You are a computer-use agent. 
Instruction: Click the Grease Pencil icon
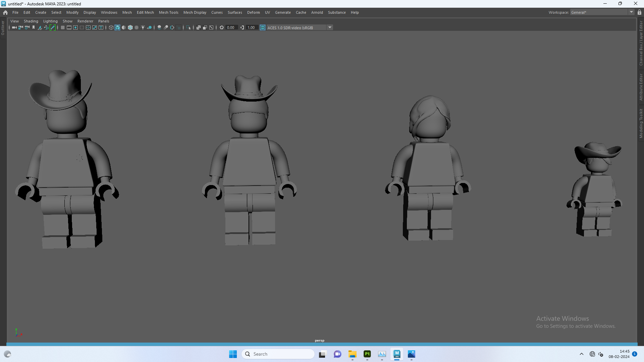tap(53, 27)
